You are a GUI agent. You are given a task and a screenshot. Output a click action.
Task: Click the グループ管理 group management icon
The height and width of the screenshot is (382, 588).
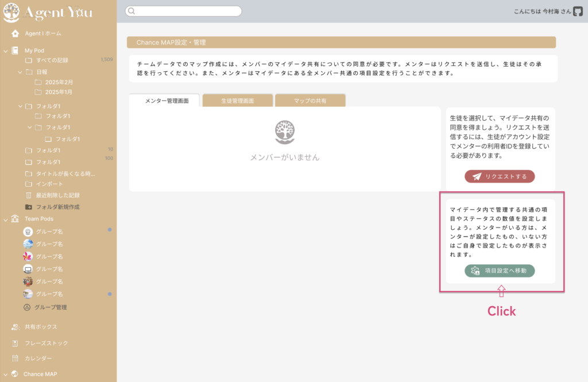point(27,307)
